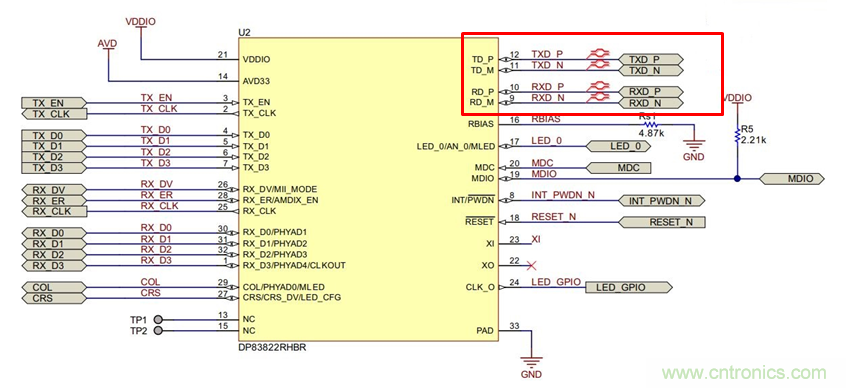The width and height of the screenshot is (846, 388).
Task: Select the TX_CLK port symbol
Action: [53, 114]
